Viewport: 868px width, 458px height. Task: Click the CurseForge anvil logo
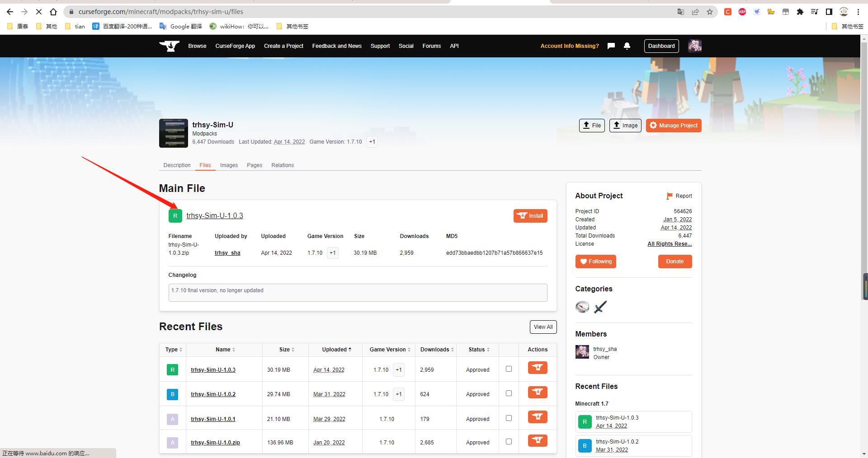[x=169, y=46]
